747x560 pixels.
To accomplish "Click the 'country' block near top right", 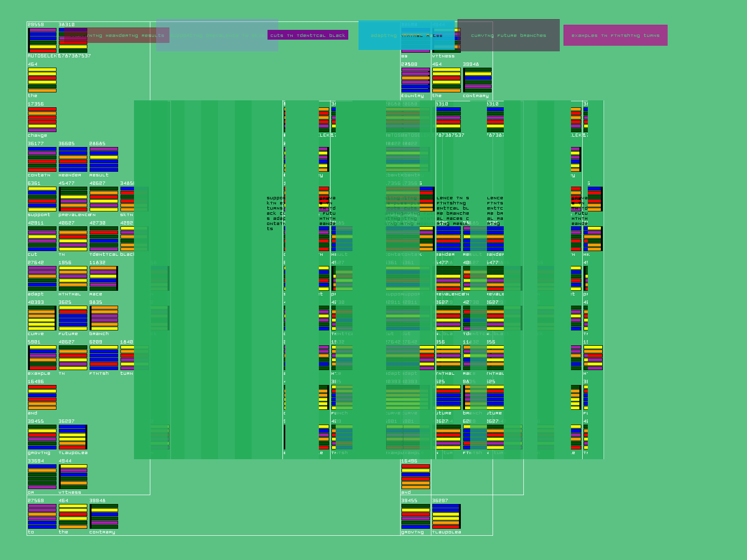I will (416, 80).
